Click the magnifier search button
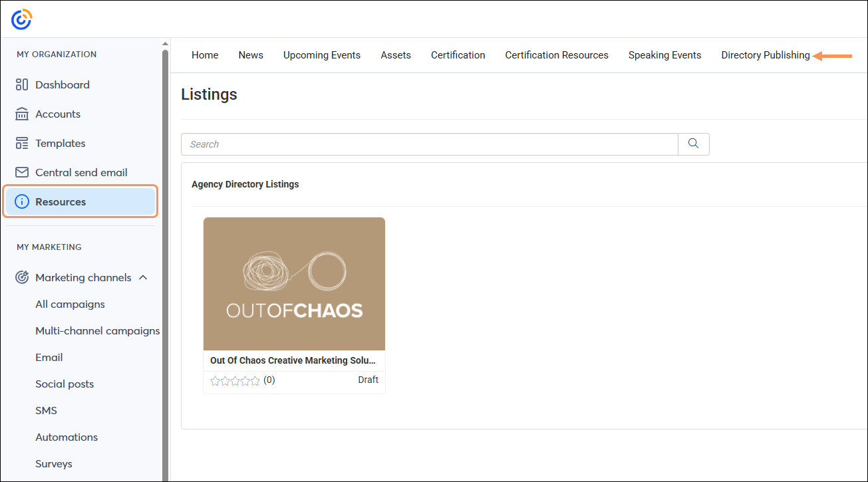This screenshot has height=482, width=868. (694, 144)
